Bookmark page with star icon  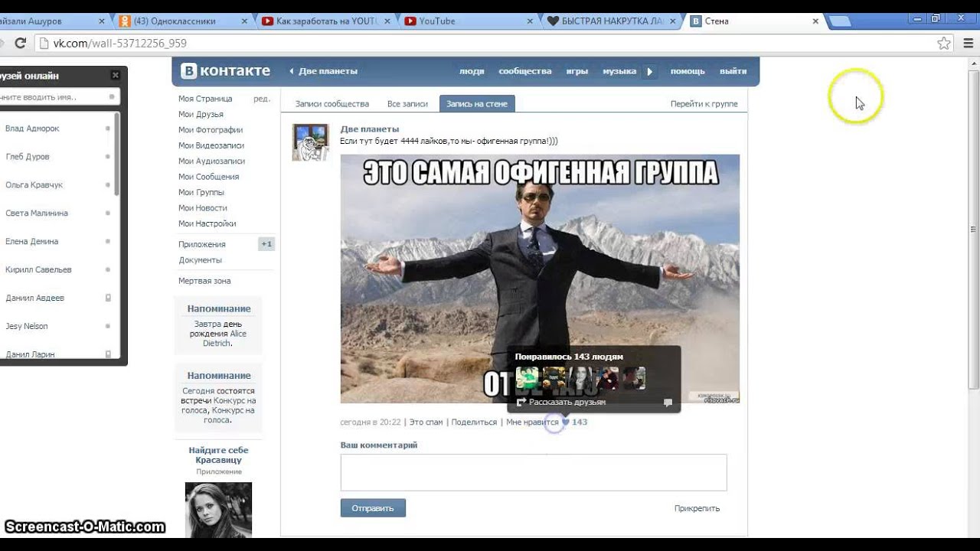click(x=945, y=44)
